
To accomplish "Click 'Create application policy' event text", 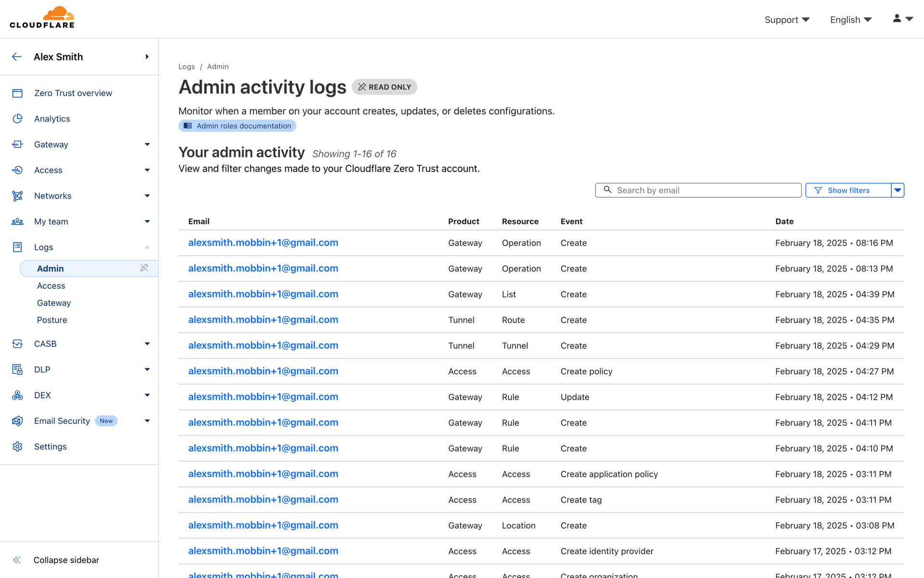I will click(609, 474).
